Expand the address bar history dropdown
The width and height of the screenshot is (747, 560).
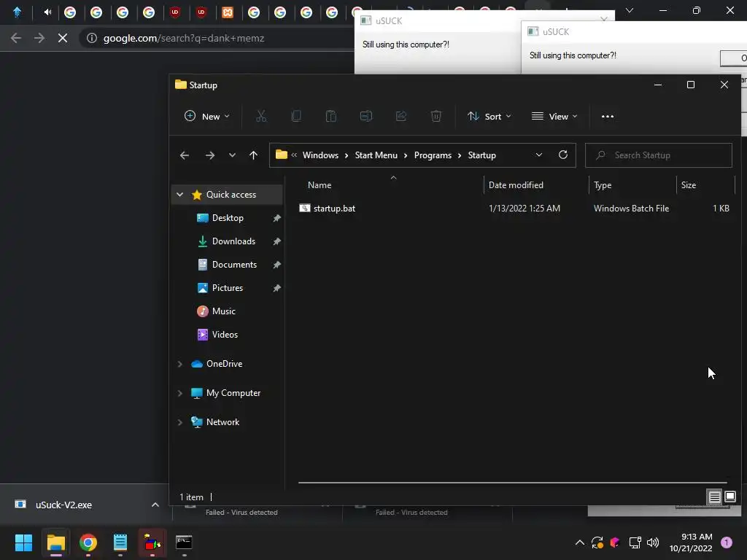point(539,155)
